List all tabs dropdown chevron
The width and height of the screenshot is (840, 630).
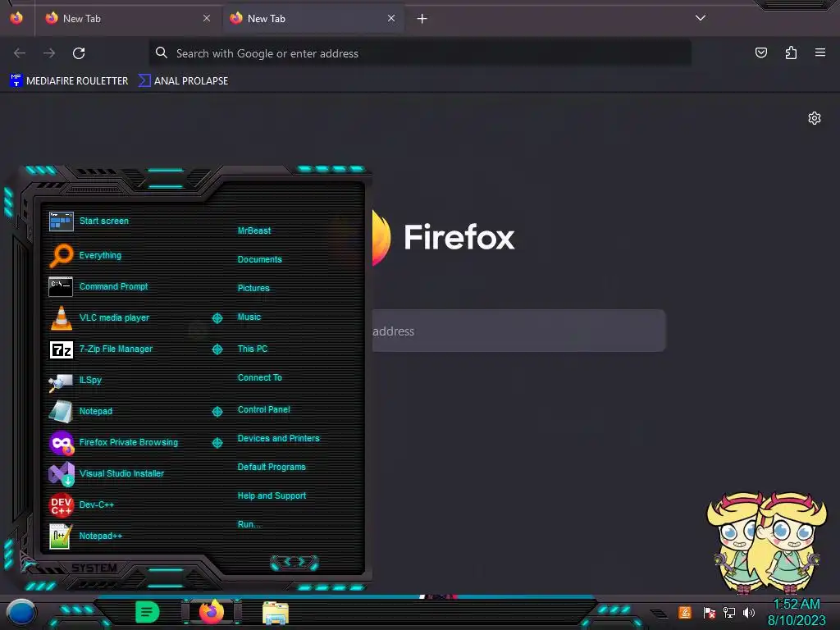[x=701, y=18]
